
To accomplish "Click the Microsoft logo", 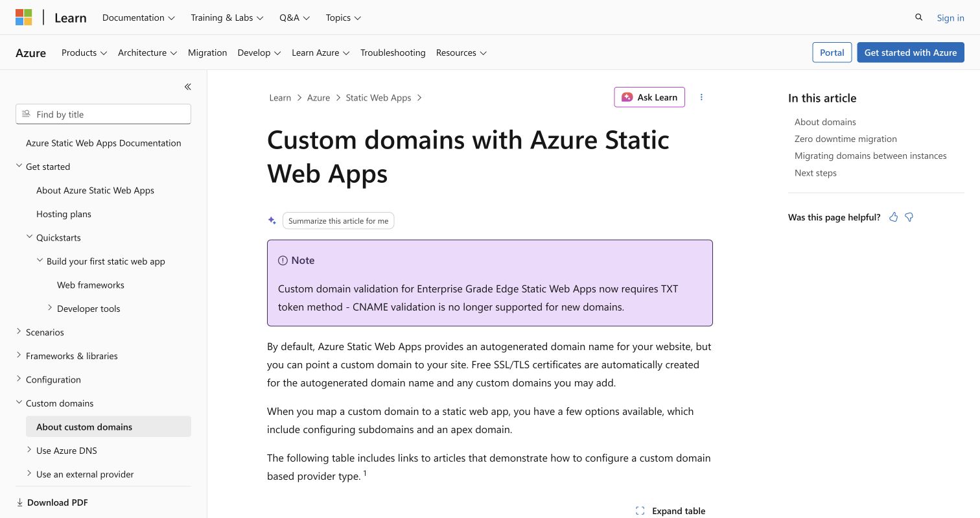I will tap(24, 18).
